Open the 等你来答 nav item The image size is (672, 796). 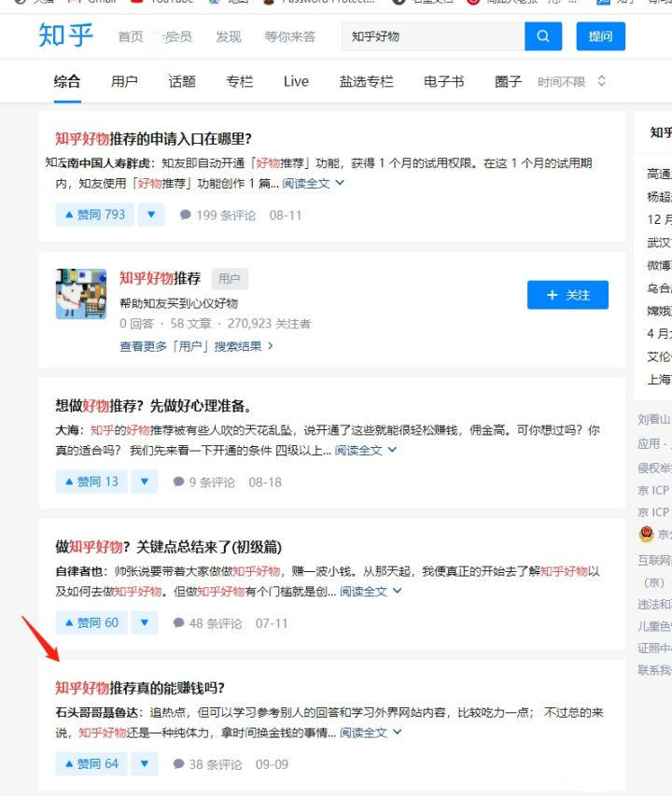point(290,36)
